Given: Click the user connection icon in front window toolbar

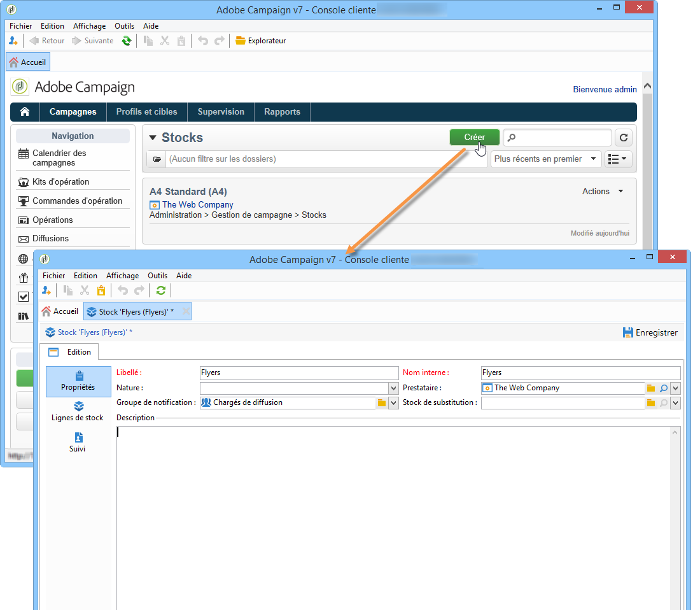Looking at the screenshot, I should 46,291.
